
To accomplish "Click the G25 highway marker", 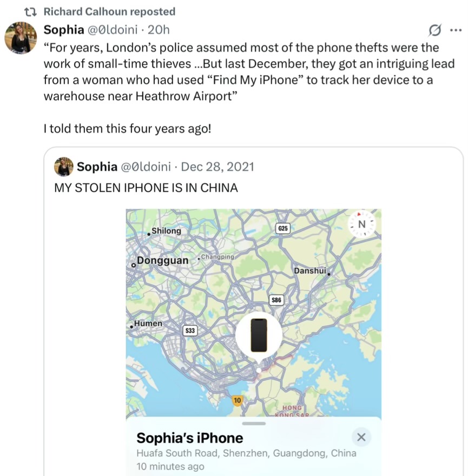I will click(x=283, y=228).
